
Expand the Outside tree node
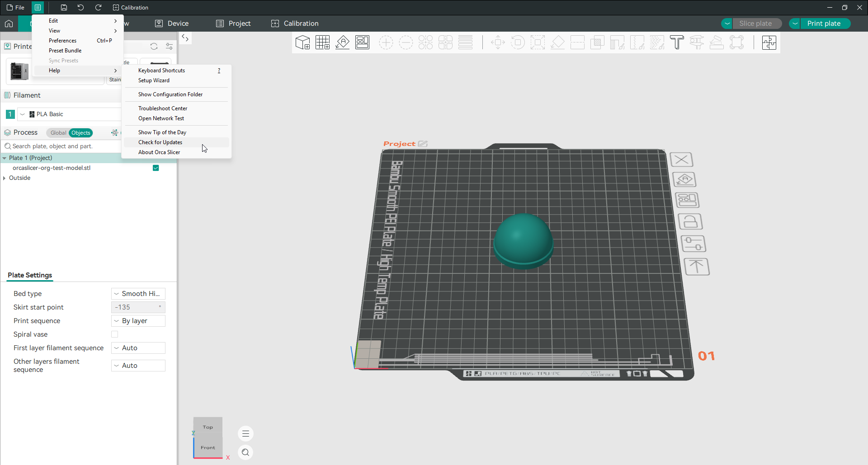(5, 178)
